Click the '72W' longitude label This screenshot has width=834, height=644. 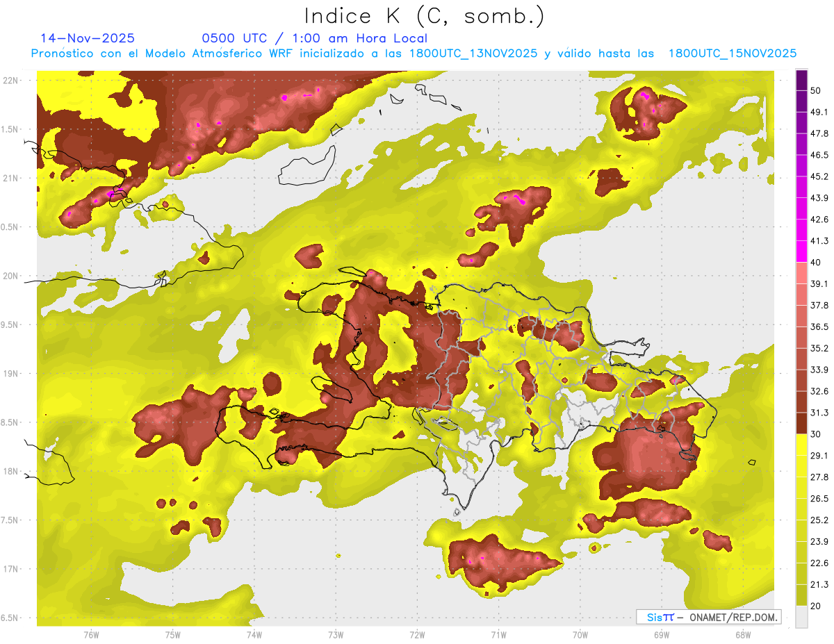pos(417,634)
